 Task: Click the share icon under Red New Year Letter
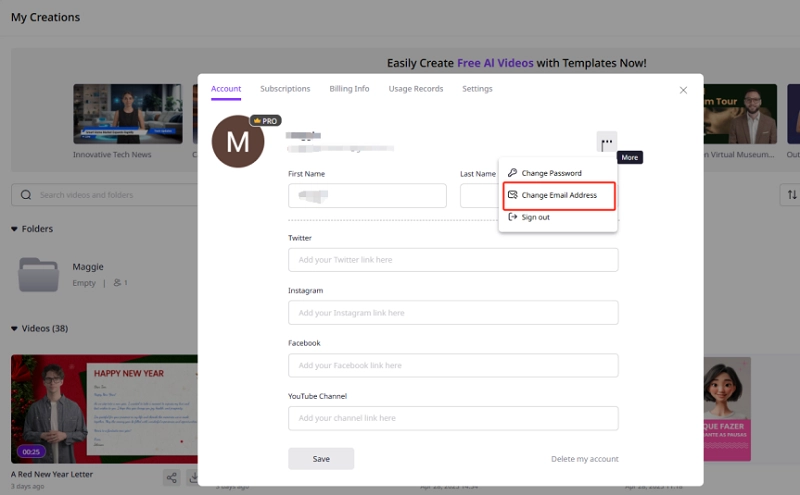pyautogui.click(x=171, y=478)
